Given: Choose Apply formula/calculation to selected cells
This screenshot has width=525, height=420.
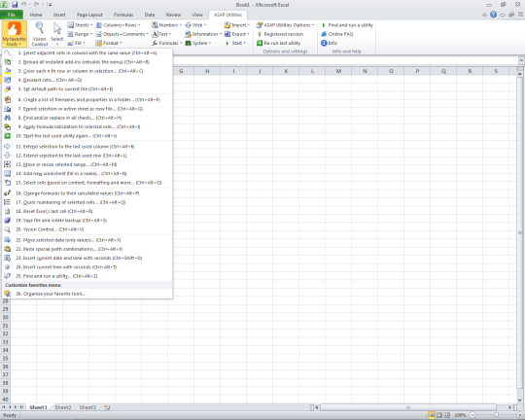Looking at the screenshot, I should pos(87,127).
